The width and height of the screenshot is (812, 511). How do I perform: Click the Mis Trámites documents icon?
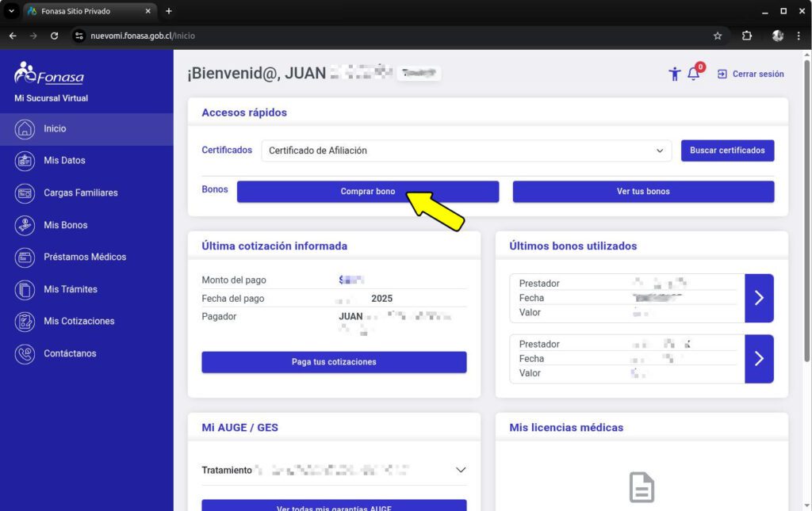pyautogui.click(x=25, y=289)
